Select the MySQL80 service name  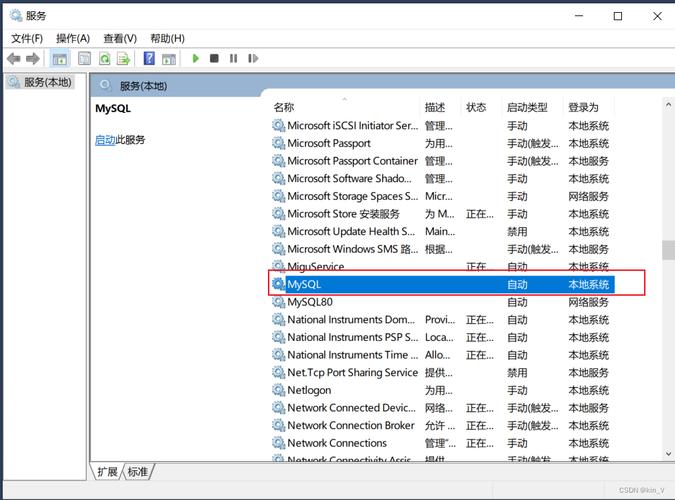310,302
